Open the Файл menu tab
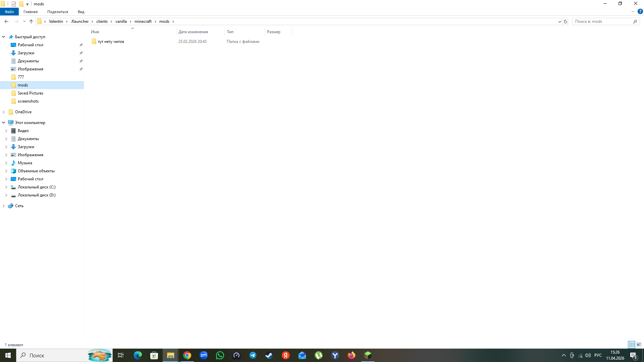 pyautogui.click(x=9, y=12)
